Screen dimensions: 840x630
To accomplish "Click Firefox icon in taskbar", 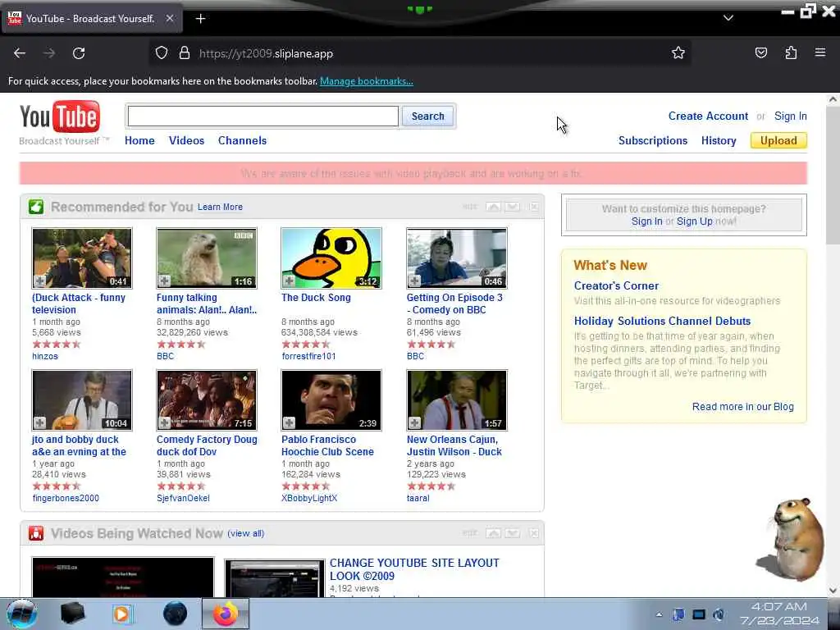I will (x=226, y=614).
